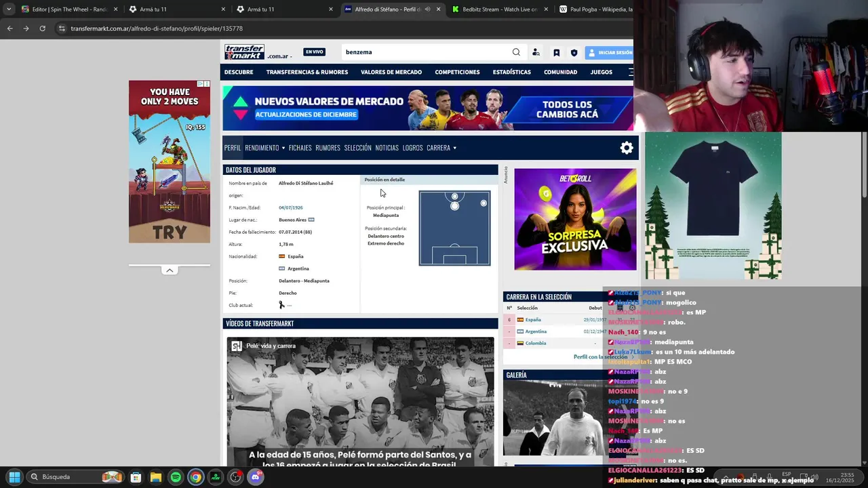The height and width of the screenshot is (488, 868).
Task: Open the Competiciones menu
Action: (457, 72)
